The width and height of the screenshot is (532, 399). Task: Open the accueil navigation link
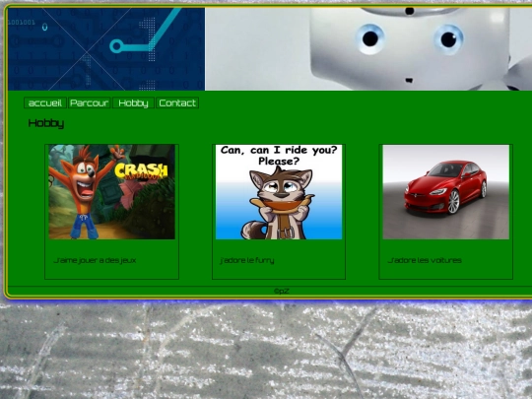pos(45,102)
